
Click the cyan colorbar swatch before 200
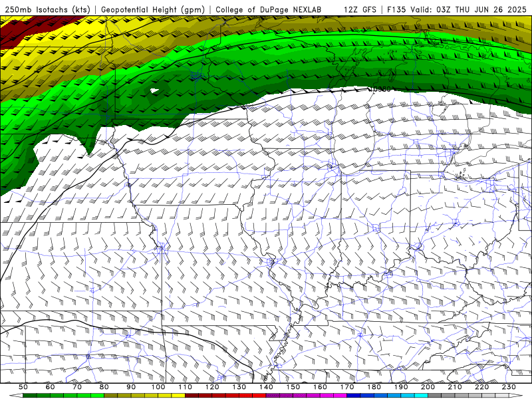click(x=421, y=396)
